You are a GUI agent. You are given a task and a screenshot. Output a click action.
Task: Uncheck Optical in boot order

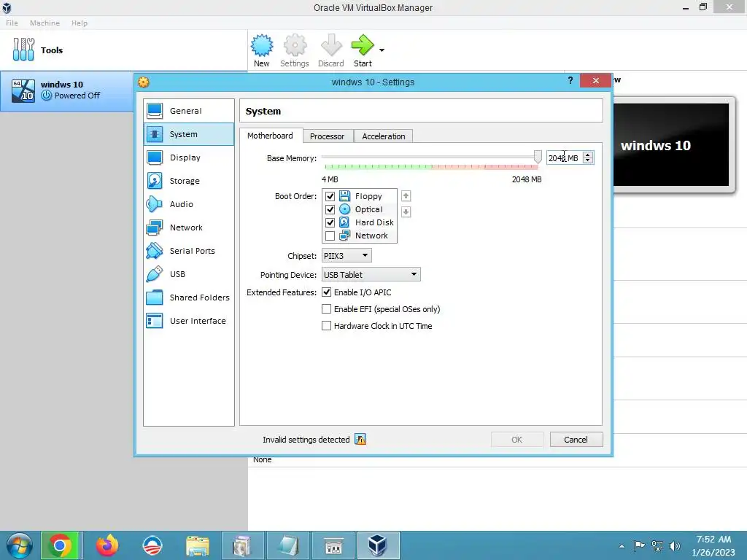click(x=330, y=209)
